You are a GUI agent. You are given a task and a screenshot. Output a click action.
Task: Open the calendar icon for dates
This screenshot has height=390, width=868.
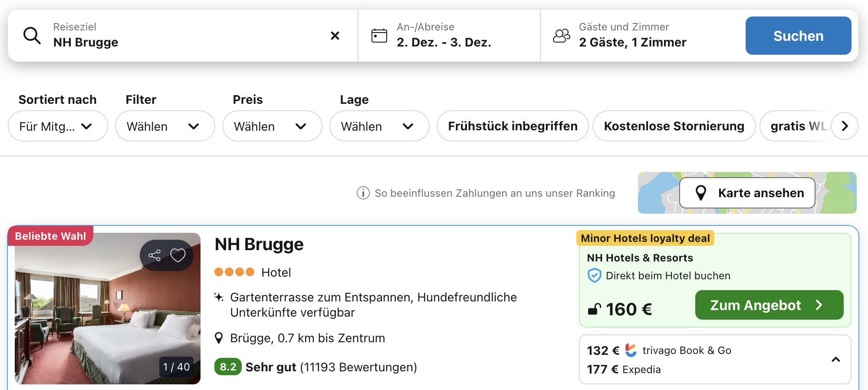tap(379, 36)
